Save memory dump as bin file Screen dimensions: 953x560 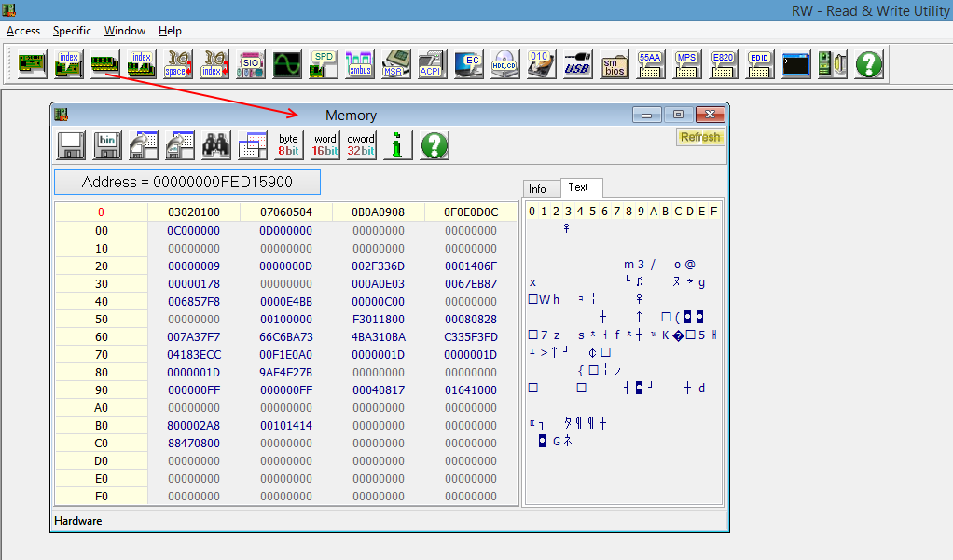[107, 145]
